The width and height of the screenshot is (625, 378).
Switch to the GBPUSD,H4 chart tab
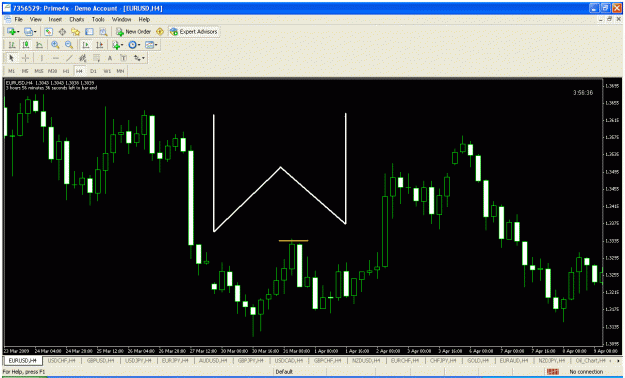pyautogui.click(x=100, y=360)
